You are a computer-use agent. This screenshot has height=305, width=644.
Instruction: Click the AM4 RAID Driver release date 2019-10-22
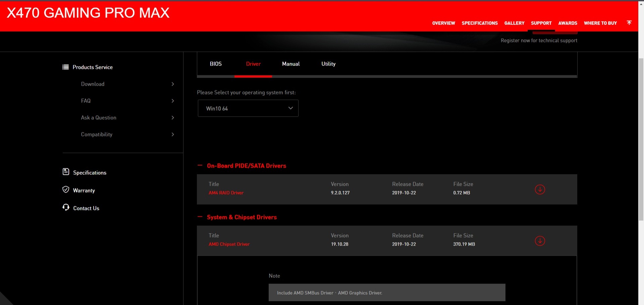click(404, 193)
